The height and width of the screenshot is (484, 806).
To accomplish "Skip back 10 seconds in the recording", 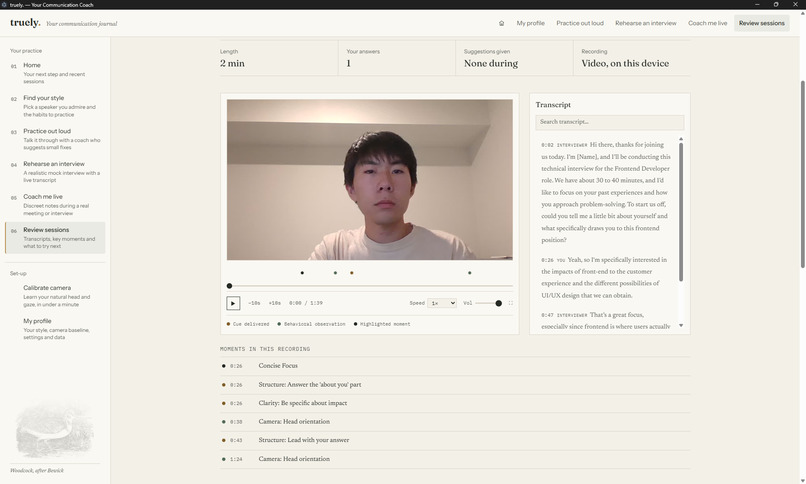I will pos(254,303).
